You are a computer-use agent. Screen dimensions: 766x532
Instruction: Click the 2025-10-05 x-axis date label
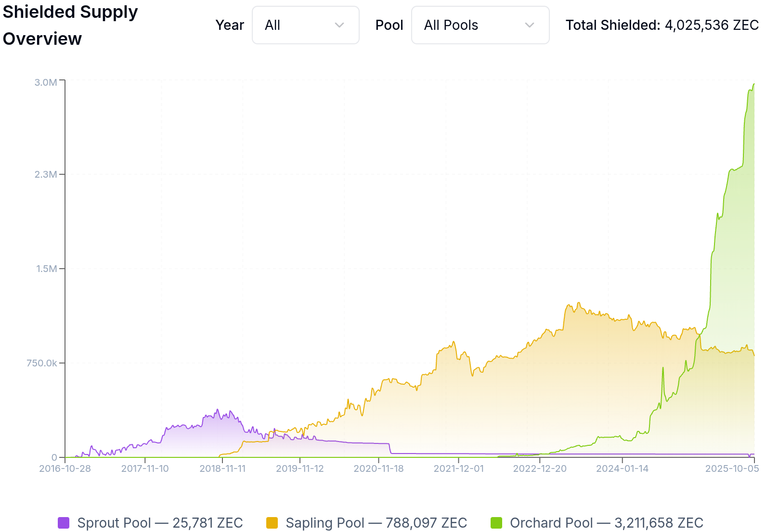tap(732, 469)
